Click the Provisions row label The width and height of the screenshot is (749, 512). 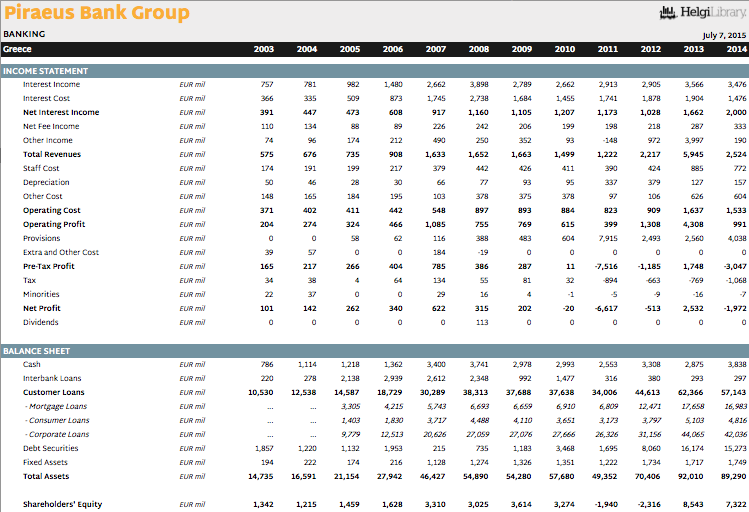click(42, 238)
